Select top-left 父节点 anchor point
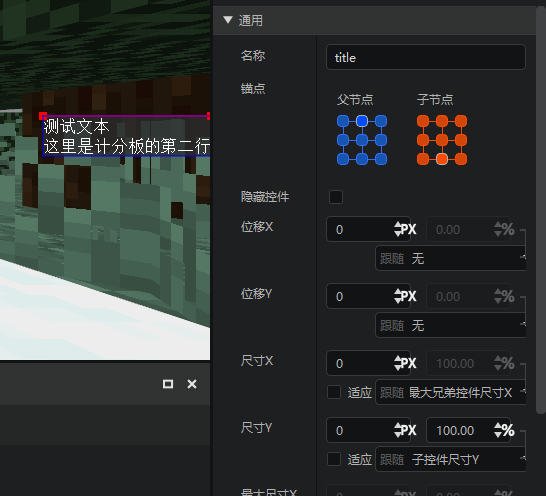Screen dimensions: 546x496 coord(343,121)
